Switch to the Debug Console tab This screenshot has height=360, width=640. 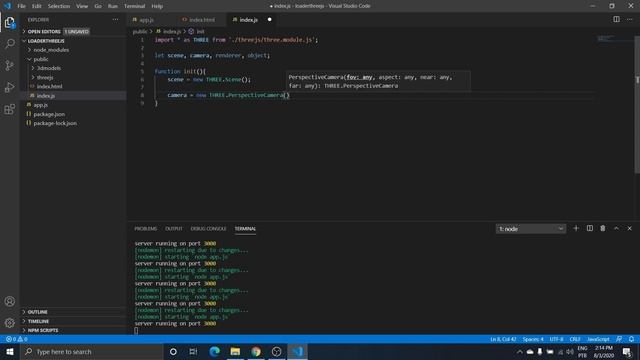click(x=209, y=229)
